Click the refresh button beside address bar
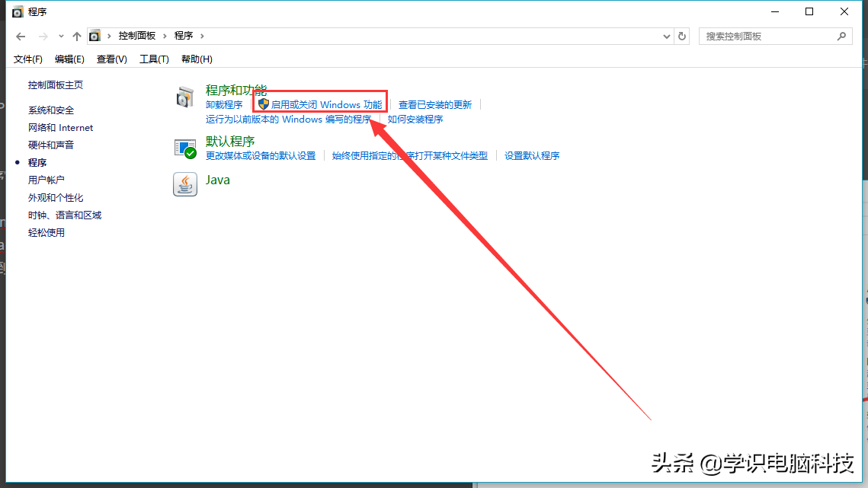This screenshot has height=488, width=868. (x=682, y=36)
